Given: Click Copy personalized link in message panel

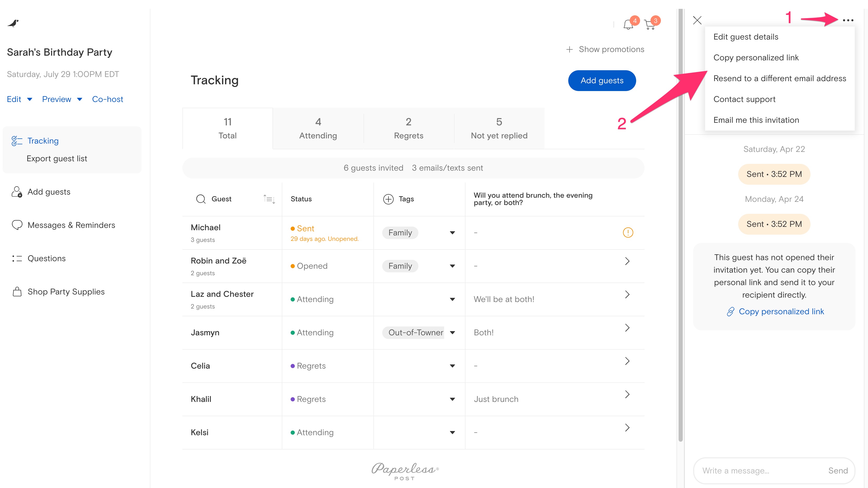Looking at the screenshot, I should click(x=781, y=312).
